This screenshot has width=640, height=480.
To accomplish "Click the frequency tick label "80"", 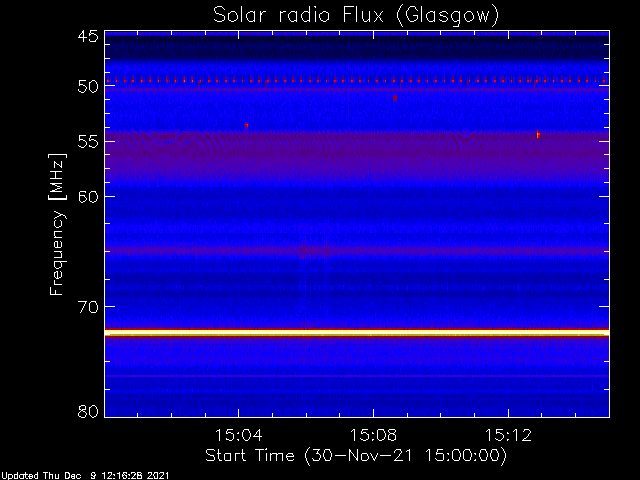I will coord(88,411).
